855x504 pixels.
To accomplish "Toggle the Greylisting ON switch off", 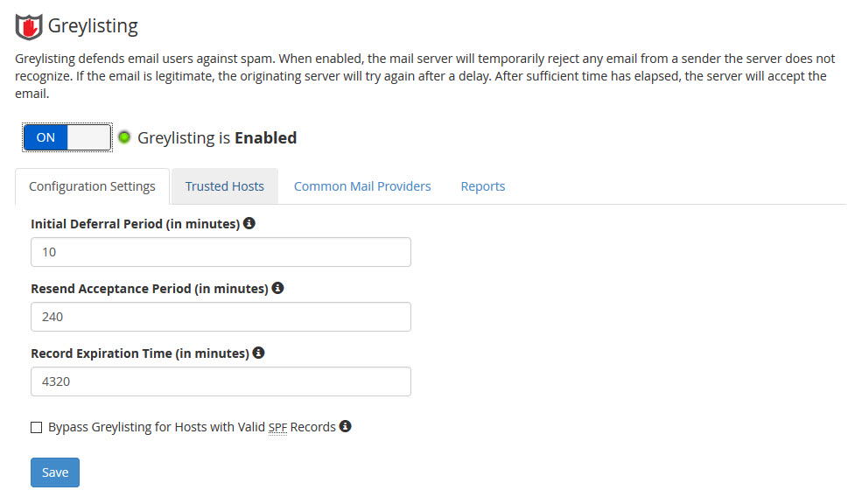I will (x=67, y=137).
